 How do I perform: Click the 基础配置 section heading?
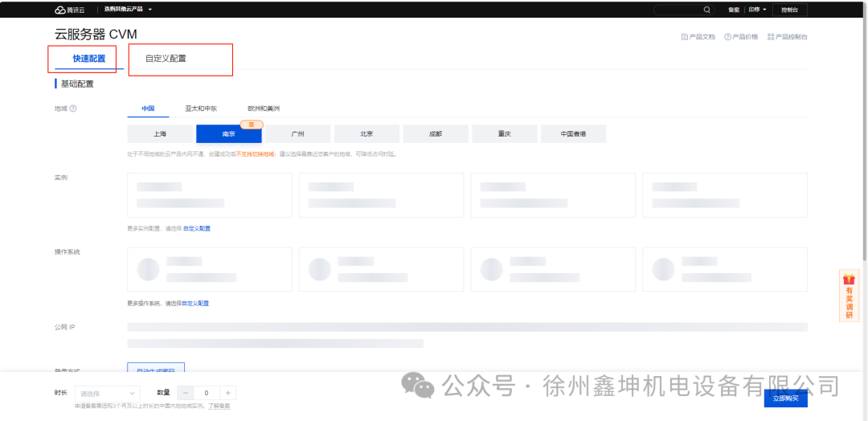click(x=77, y=84)
